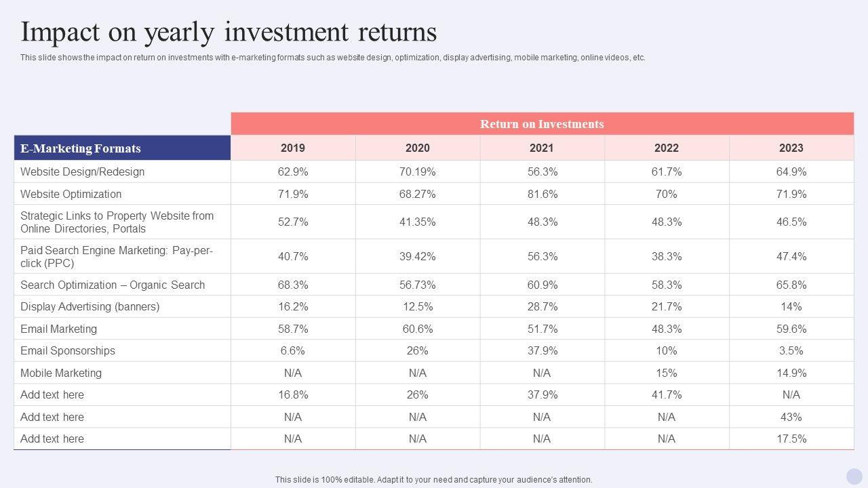Click the 'Return on Investments' header banner
This screenshot has height=488, width=868.
(x=542, y=124)
